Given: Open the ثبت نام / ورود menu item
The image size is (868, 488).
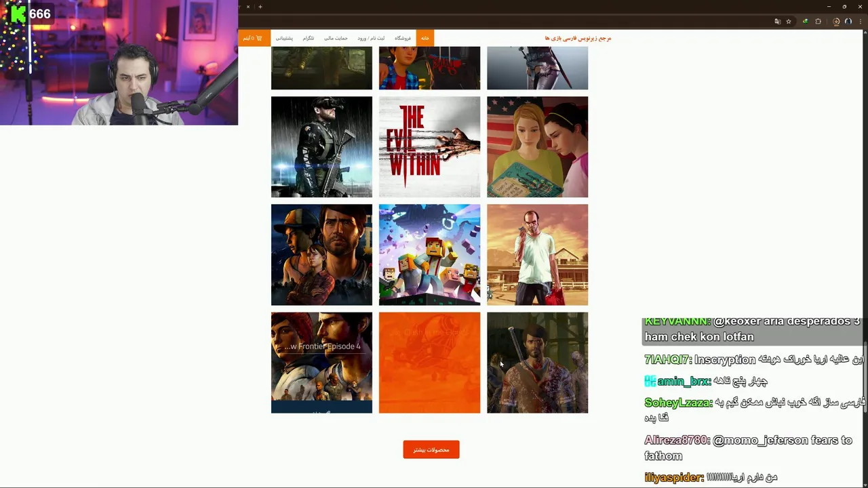Looking at the screenshot, I should 371,38.
